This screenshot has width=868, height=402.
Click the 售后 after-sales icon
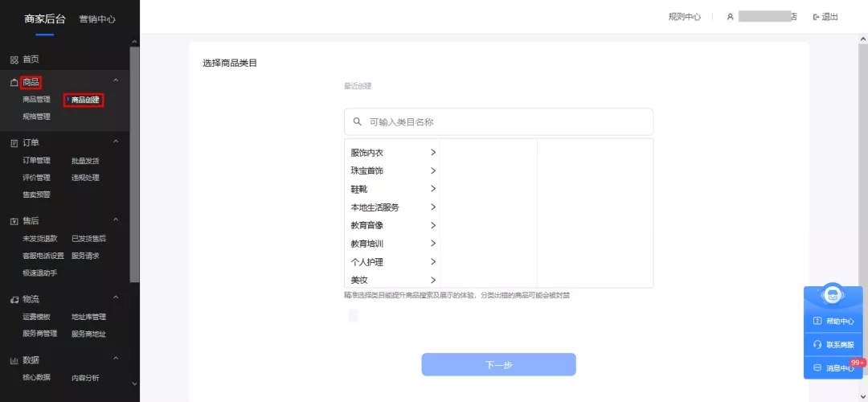point(14,221)
